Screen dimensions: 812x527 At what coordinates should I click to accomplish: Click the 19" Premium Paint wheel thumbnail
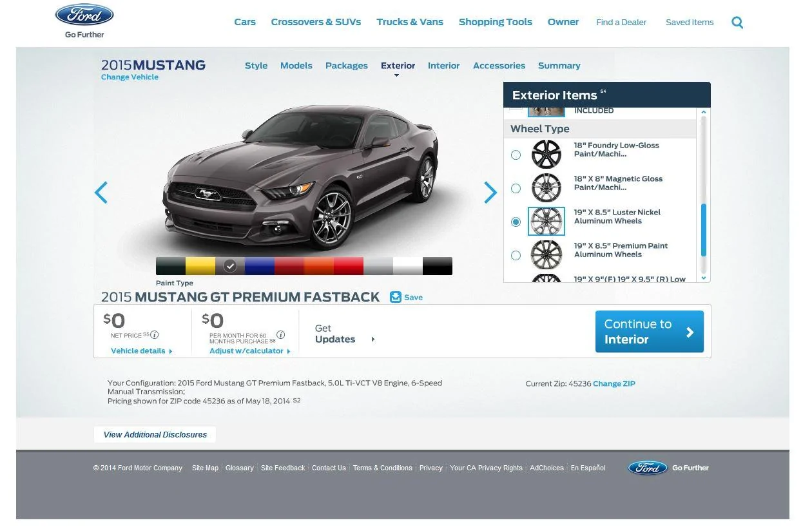[546, 255]
